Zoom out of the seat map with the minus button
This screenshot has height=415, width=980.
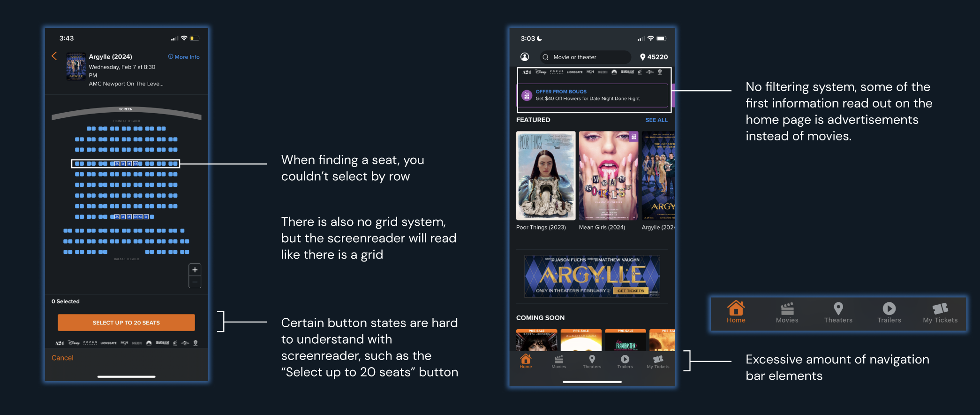click(x=195, y=282)
